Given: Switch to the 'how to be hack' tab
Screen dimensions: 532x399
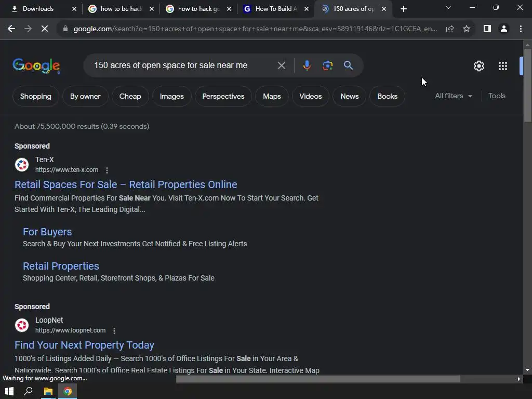Looking at the screenshot, I should 121,9.
